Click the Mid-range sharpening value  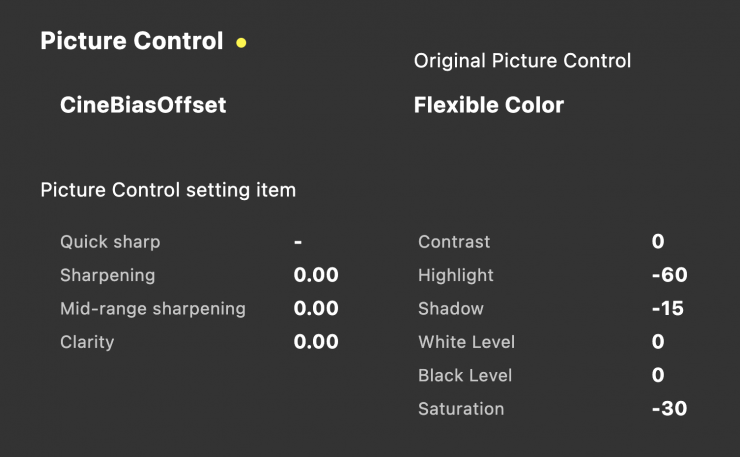point(316,309)
